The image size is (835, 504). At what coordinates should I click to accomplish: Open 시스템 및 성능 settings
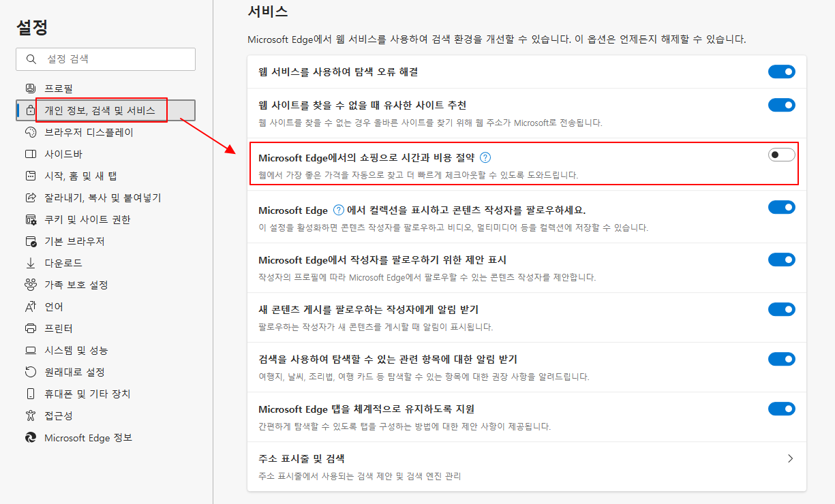point(106,350)
